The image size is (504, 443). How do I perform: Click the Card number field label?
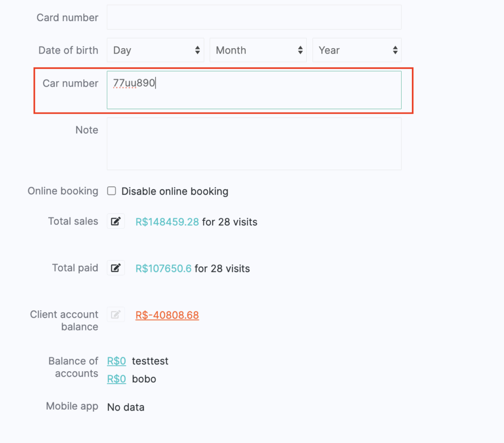tap(67, 18)
